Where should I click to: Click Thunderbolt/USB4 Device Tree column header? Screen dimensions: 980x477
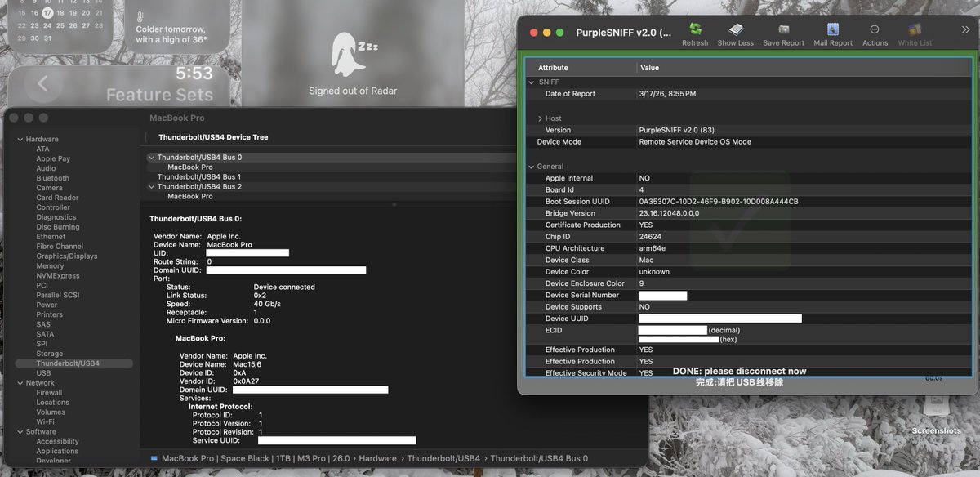[x=213, y=137]
